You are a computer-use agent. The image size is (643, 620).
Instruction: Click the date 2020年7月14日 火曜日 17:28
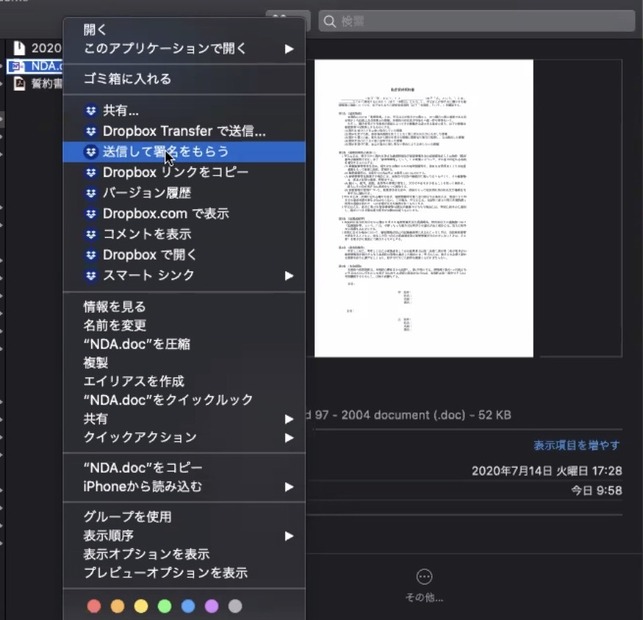[547, 471]
